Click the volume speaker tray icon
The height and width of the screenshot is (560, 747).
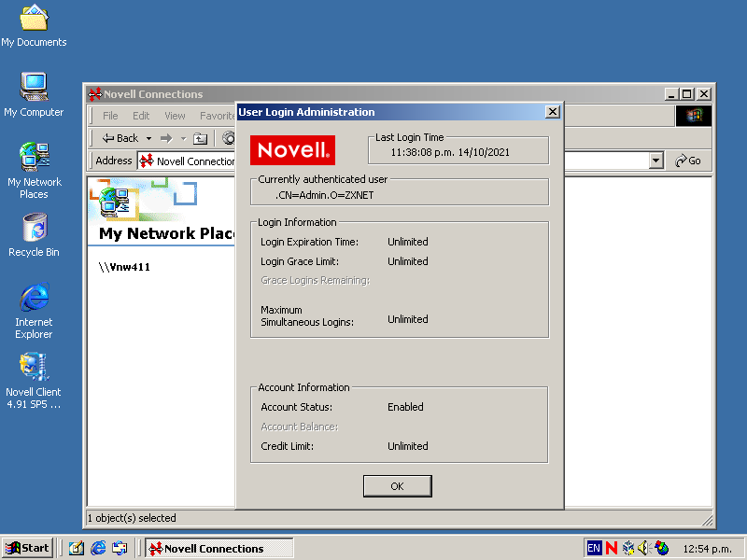tap(644, 549)
